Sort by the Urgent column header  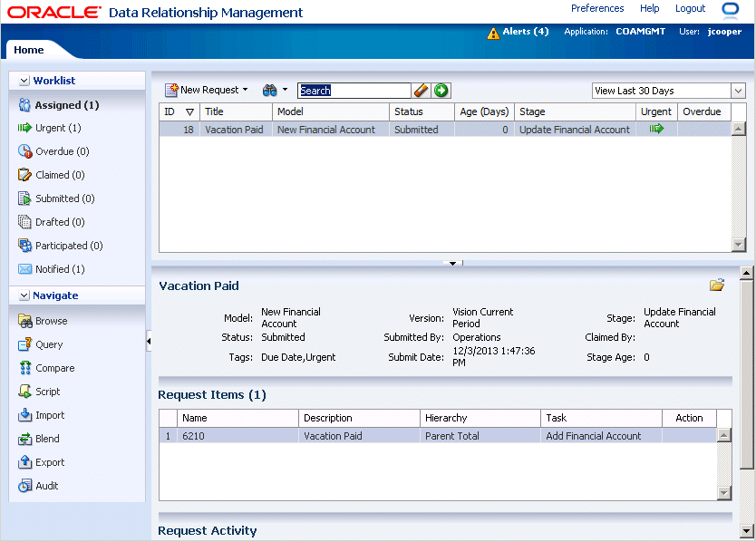(656, 111)
